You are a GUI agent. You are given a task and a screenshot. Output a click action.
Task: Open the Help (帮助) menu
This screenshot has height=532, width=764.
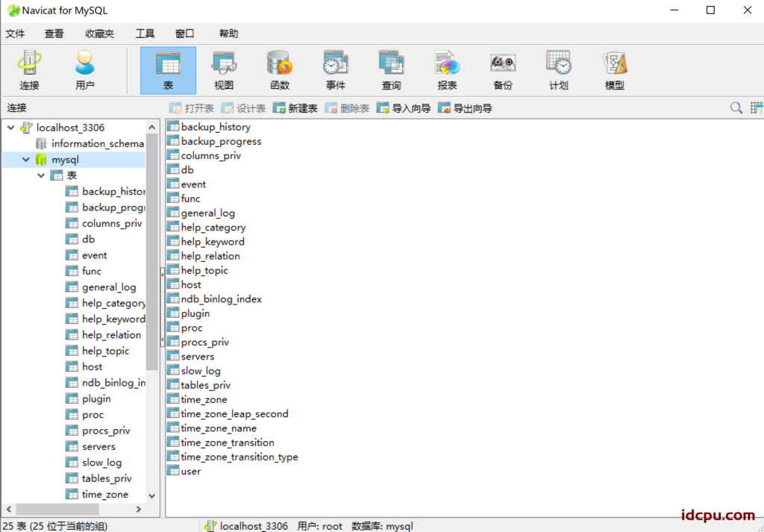coord(228,34)
